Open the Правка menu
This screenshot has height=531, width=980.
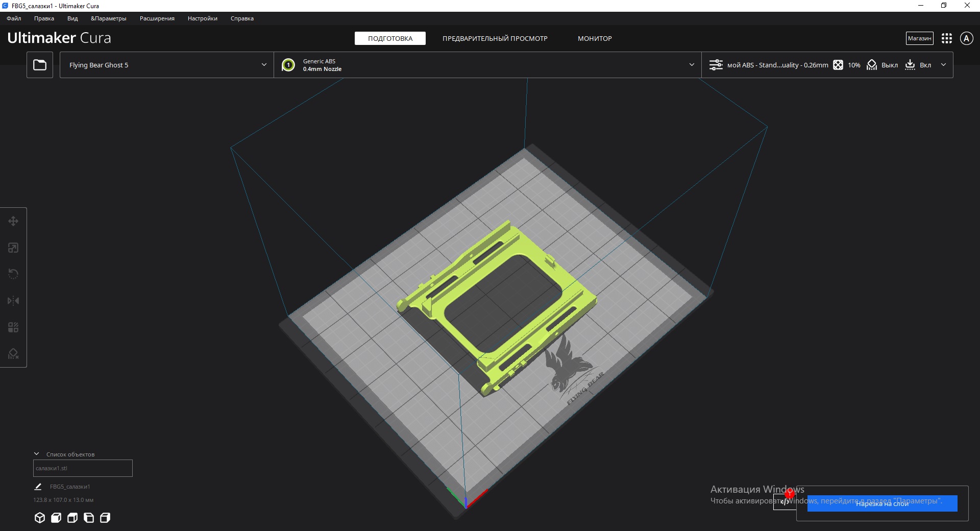coord(44,18)
